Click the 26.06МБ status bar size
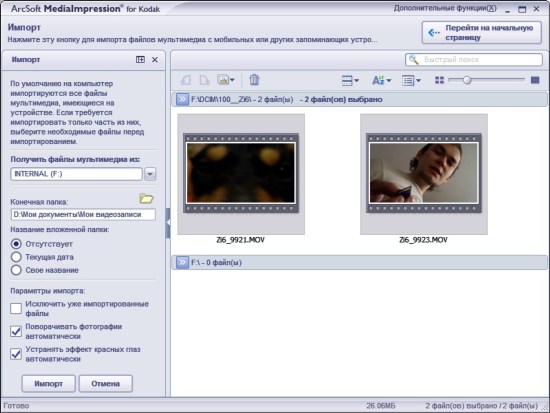This screenshot has width=550, height=413. pyautogui.click(x=381, y=406)
